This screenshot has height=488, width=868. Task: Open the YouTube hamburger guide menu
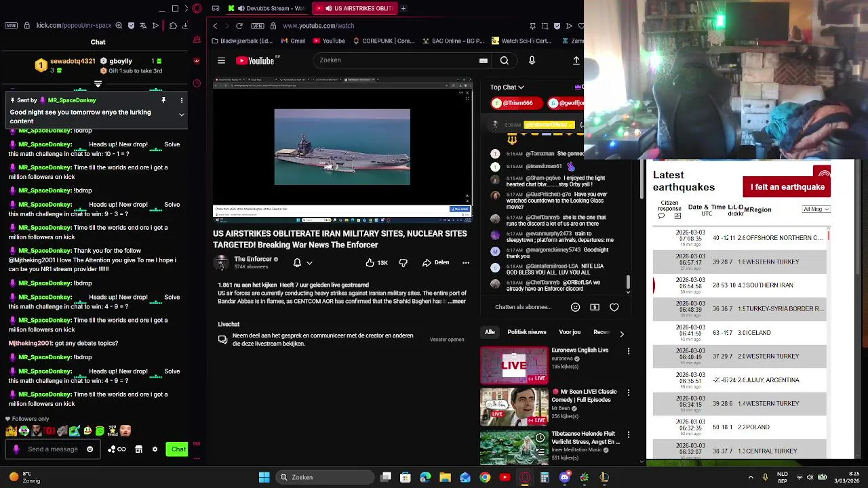[x=221, y=60]
